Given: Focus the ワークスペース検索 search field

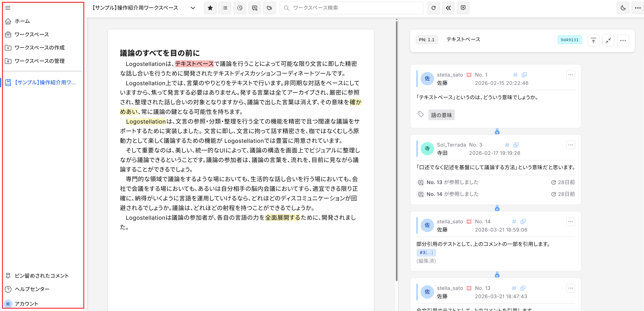Looking at the screenshot, I should click(351, 8).
